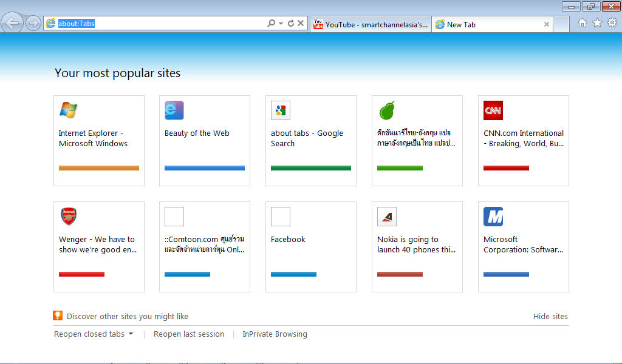
Task: Click the Microsoft M logo icon
Action: click(x=493, y=216)
